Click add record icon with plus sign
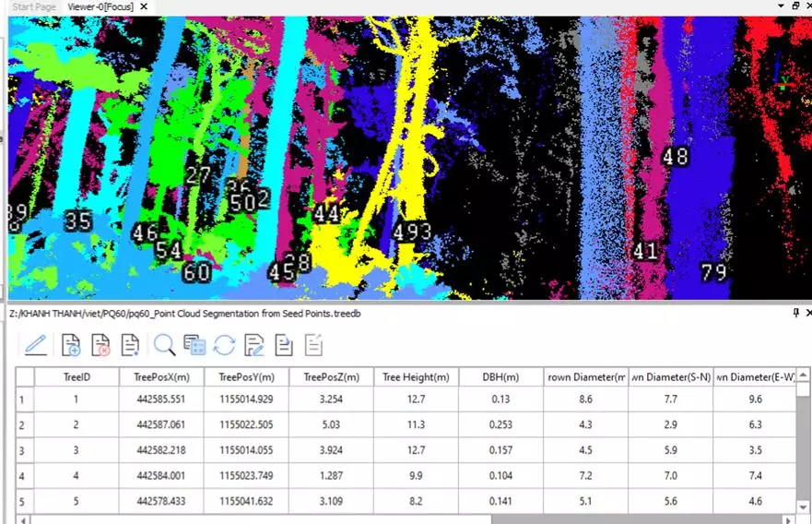812x524 pixels. (x=70, y=345)
